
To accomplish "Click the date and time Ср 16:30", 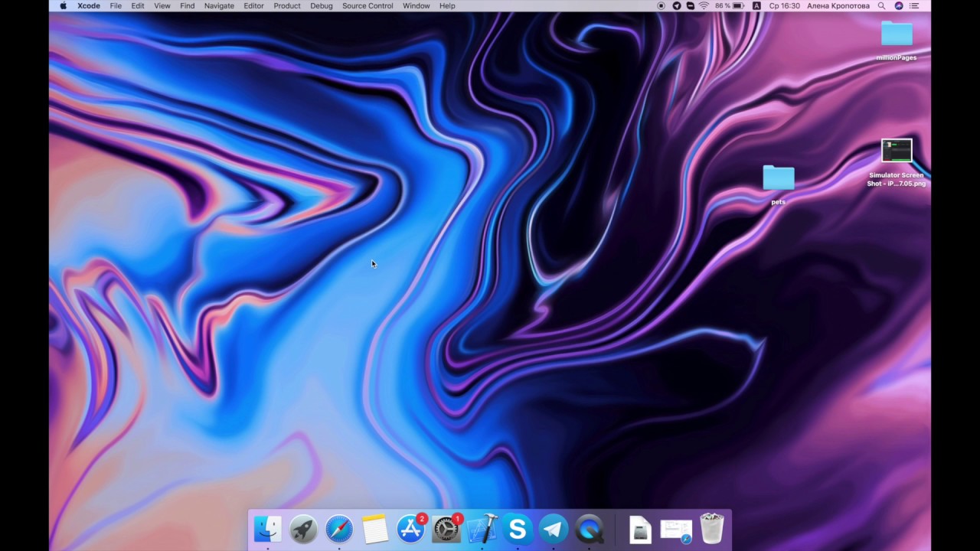I will pos(784,6).
